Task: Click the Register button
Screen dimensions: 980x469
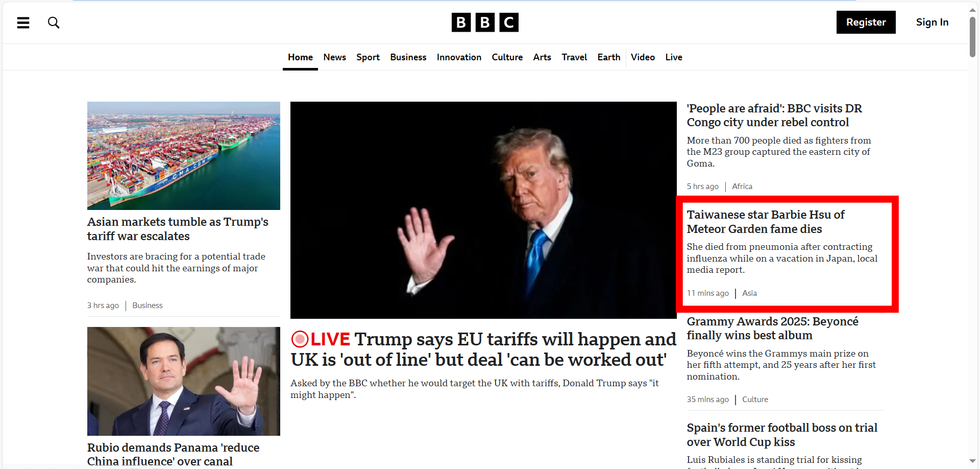Action: point(866,22)
